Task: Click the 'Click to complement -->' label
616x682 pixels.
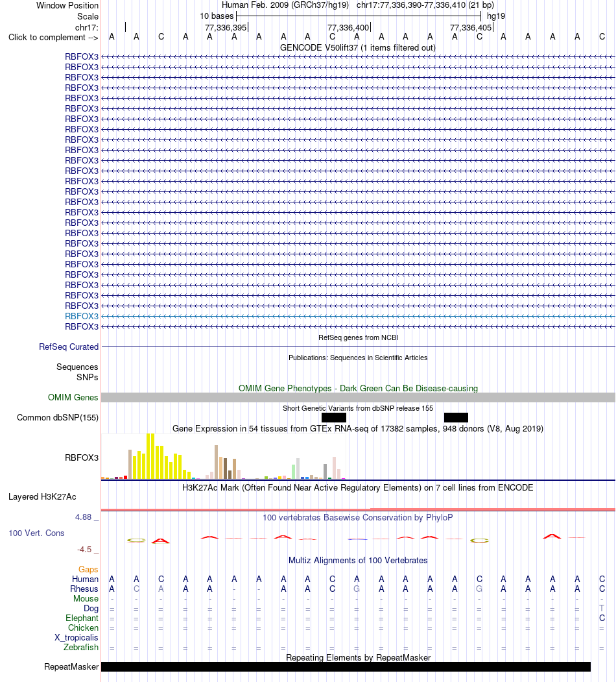Action: pyautogui.click(x=53, y=38)
